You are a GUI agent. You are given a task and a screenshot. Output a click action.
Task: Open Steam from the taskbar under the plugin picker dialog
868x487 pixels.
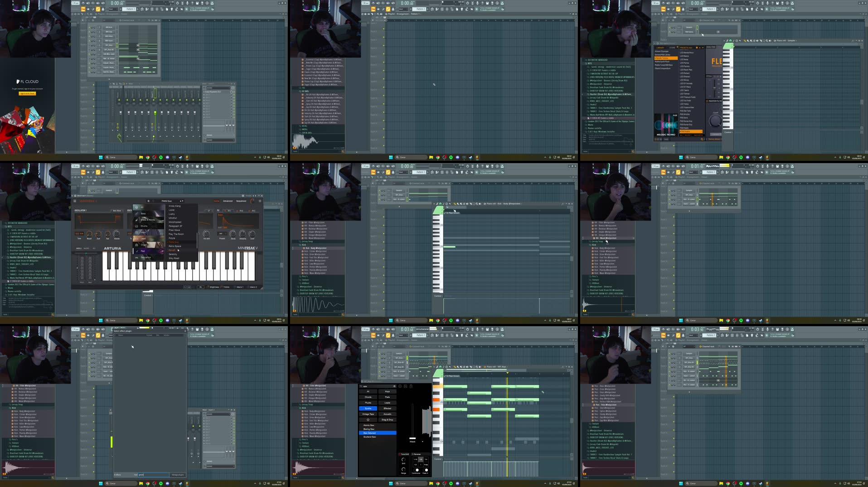tap(180, 483)
